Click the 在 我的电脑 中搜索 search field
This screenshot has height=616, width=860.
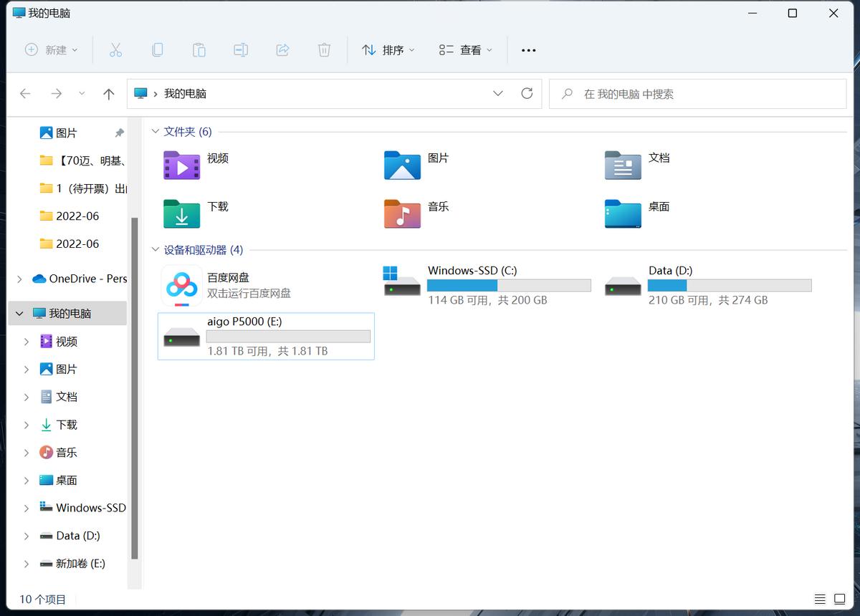point(697,94)
